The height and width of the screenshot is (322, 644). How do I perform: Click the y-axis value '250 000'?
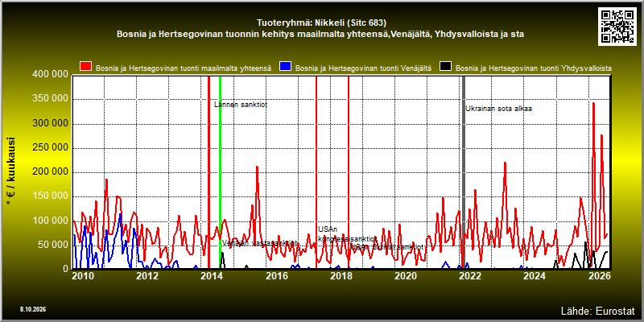click(x=51, y=148)
